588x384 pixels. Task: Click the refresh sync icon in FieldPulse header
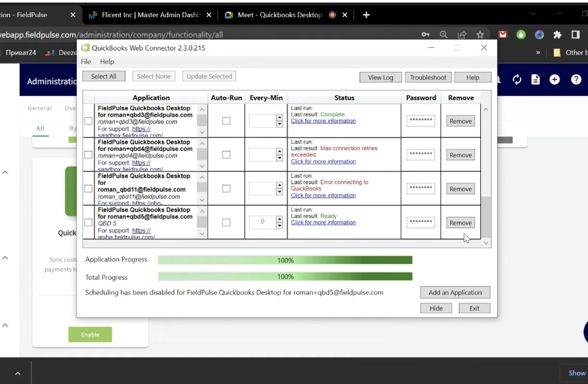tap(517, 80)
